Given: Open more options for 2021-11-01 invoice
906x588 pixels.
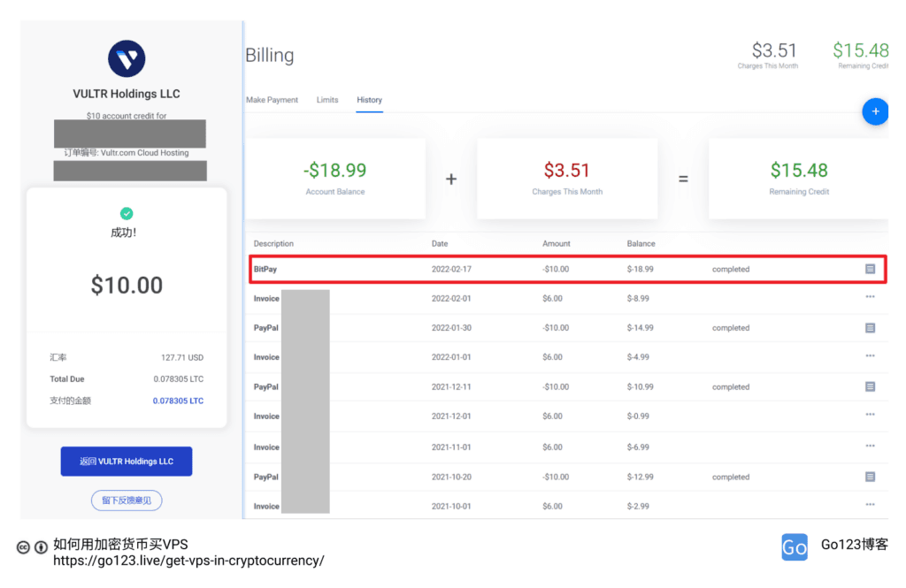Looking at the screenshot, I should [x=870, y=447].
